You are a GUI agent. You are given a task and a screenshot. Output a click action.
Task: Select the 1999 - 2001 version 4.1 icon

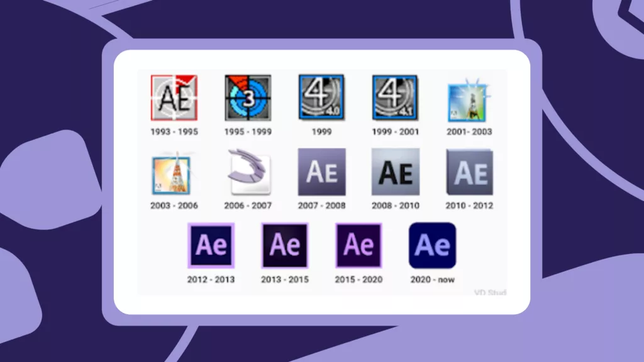coord(395,97)
